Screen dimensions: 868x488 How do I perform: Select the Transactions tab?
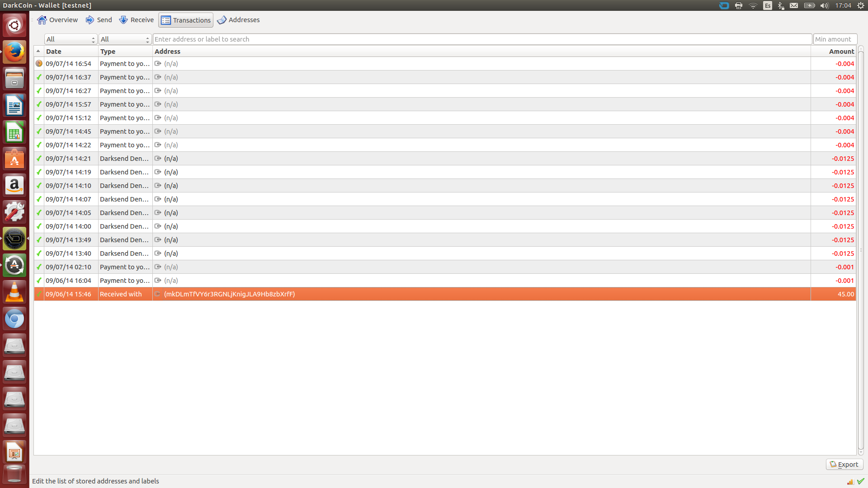(x=186, y=20)
